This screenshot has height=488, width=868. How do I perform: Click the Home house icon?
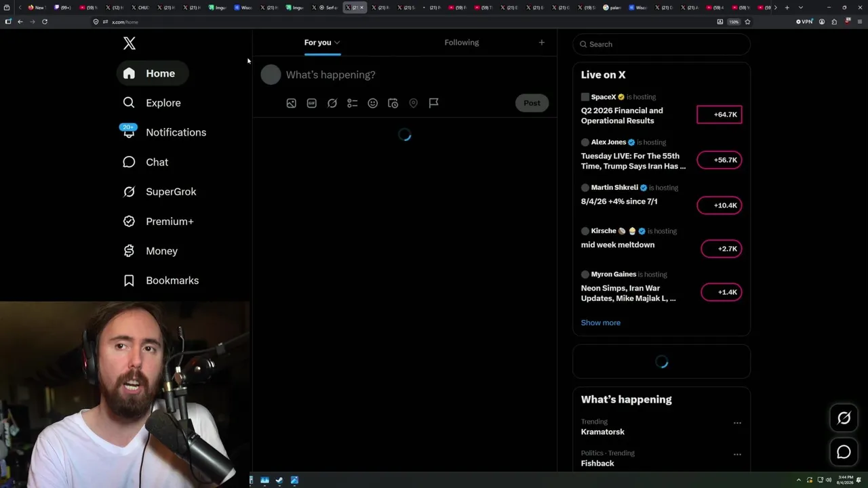point(129,73)
